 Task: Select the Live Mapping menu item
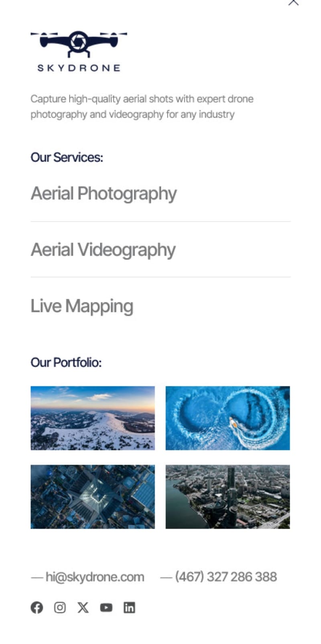click(x=82, y=306)
